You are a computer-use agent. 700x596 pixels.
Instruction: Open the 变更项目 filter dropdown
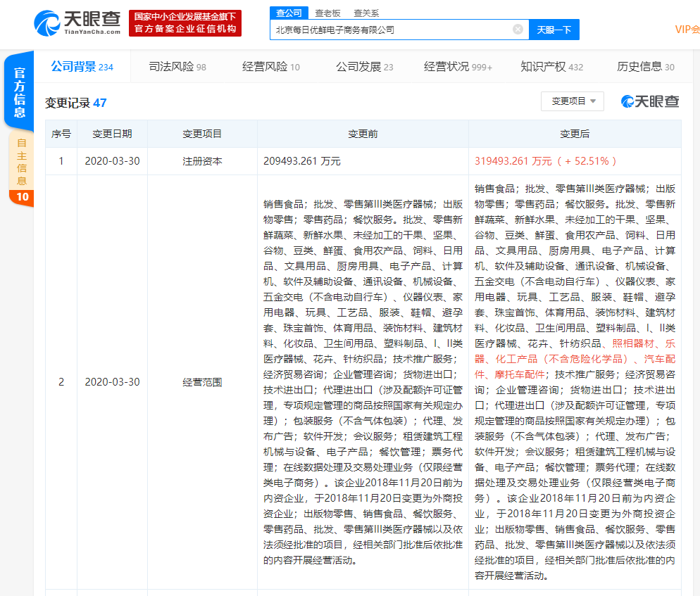[x=572, y=101]
